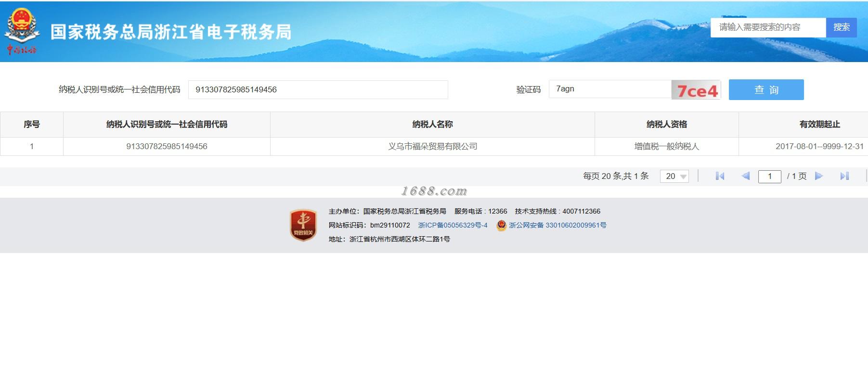868x380 pixels.
Task: Go to last page icon
Action: (x=844, y=176)
